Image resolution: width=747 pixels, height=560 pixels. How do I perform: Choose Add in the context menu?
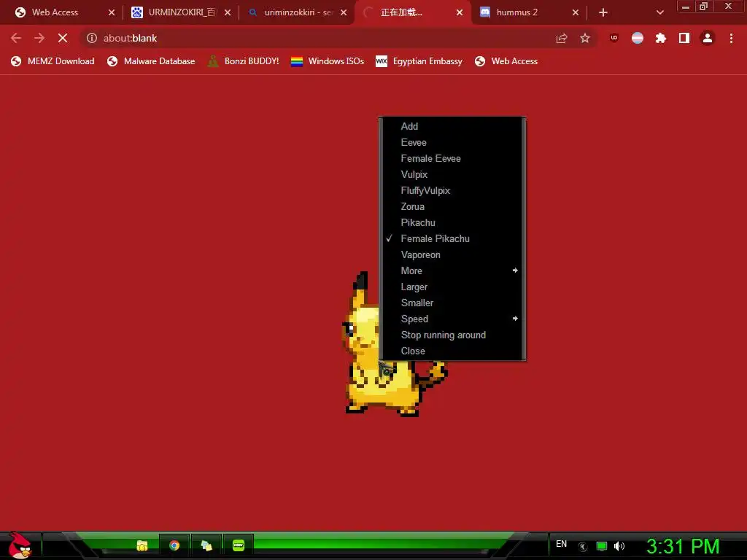tap(452, 126)
